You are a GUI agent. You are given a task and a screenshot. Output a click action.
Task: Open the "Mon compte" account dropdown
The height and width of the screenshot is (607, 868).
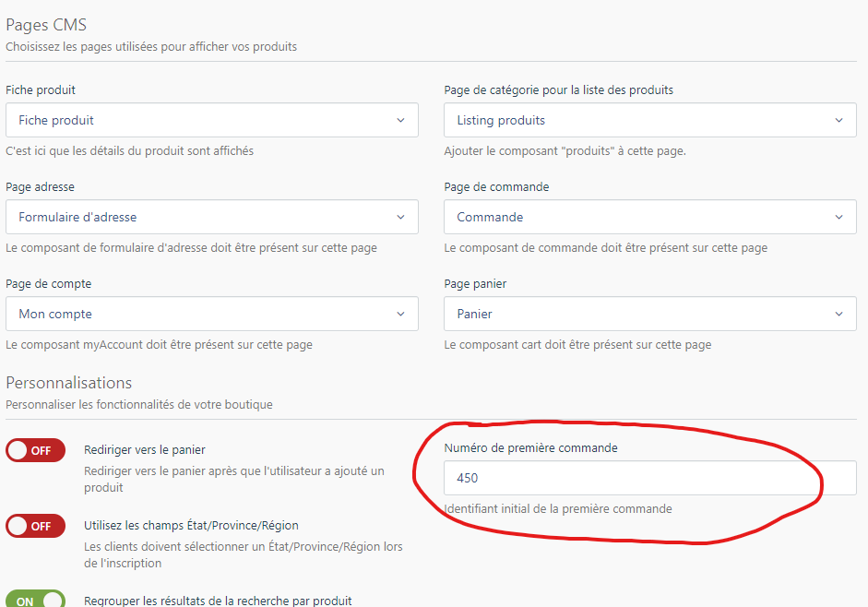point(212,314)
